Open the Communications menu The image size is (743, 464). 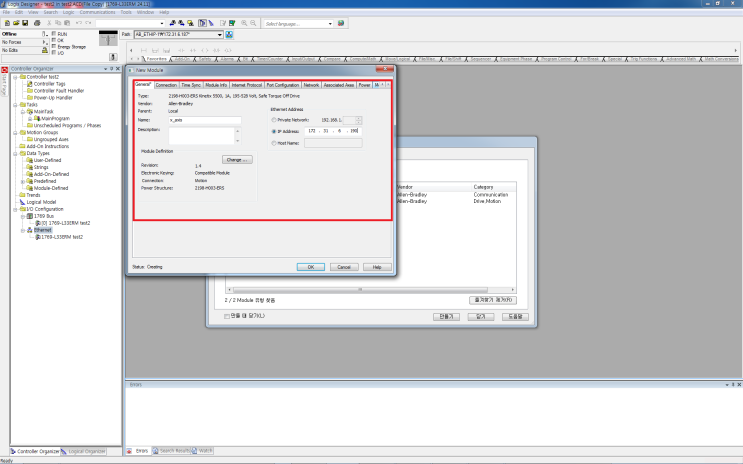98,12
